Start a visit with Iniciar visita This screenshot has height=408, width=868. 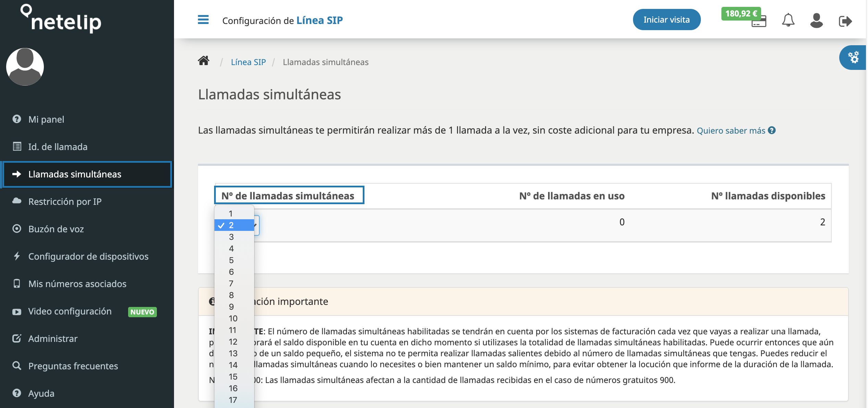pyautogui.click(x=666, y=20)
